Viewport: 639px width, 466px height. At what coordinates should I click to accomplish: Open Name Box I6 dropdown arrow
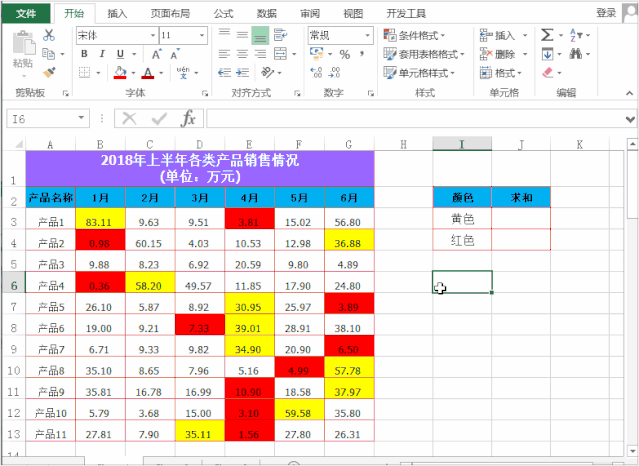[x=81, y=118]
